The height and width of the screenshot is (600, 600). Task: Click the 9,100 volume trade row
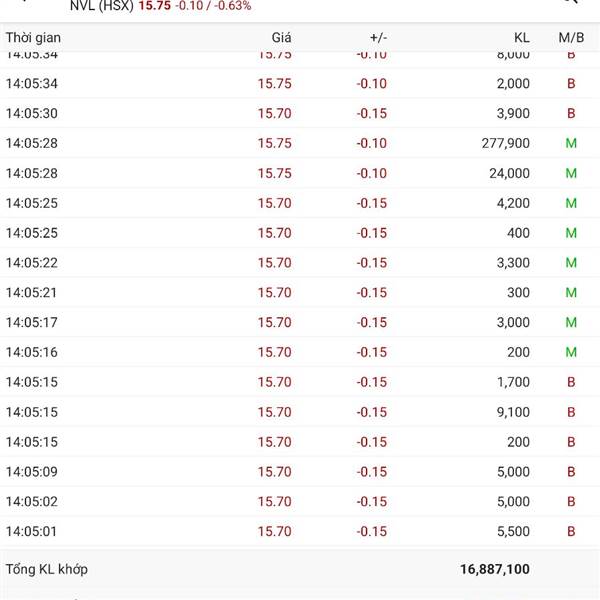300,412
